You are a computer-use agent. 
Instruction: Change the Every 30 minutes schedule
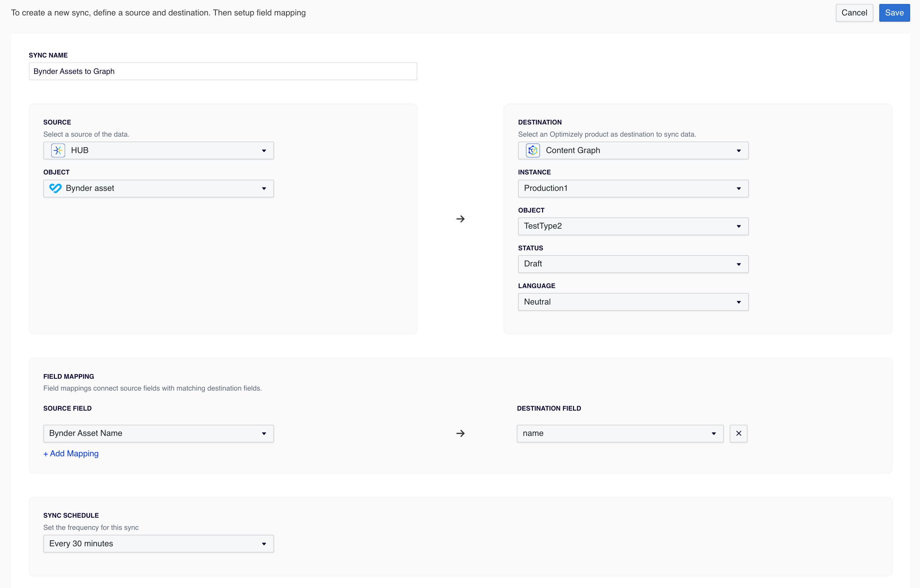pos(158,543)
